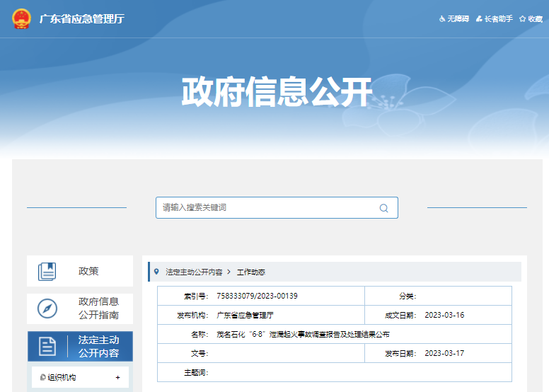Screen dimensions: 549x392
Task: Click the compass icon for 政府信息公开指南
Action: coord(47,309)
